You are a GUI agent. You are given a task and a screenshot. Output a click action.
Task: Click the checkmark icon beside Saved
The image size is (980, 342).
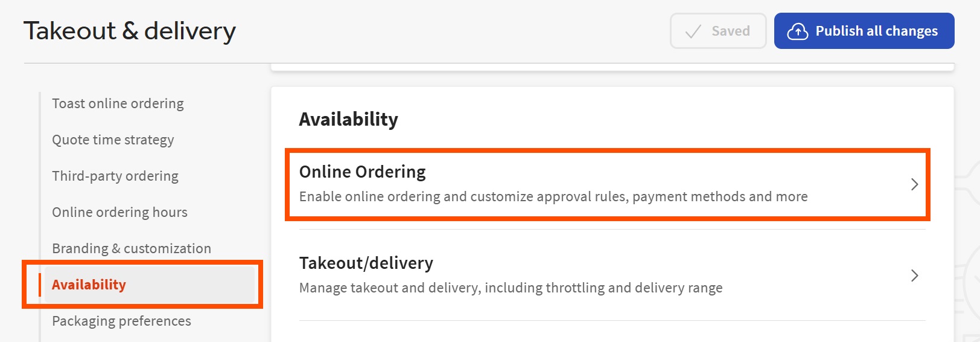point(693,31)
